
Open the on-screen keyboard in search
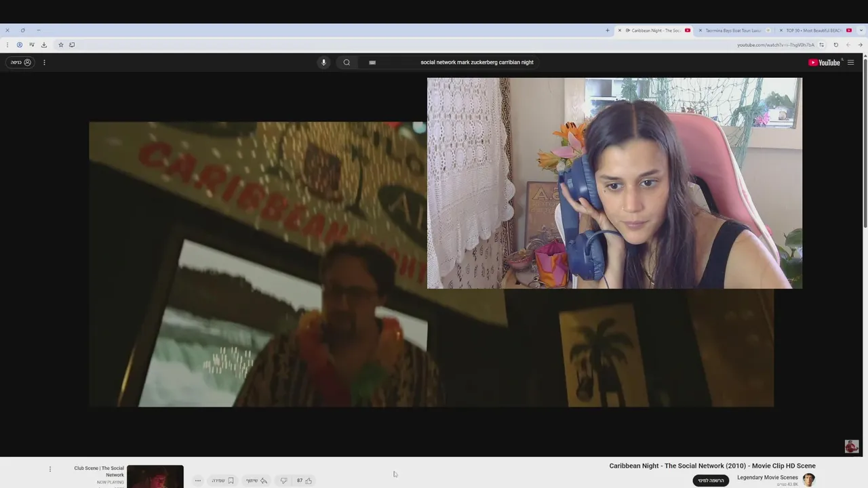coord(372,62)
